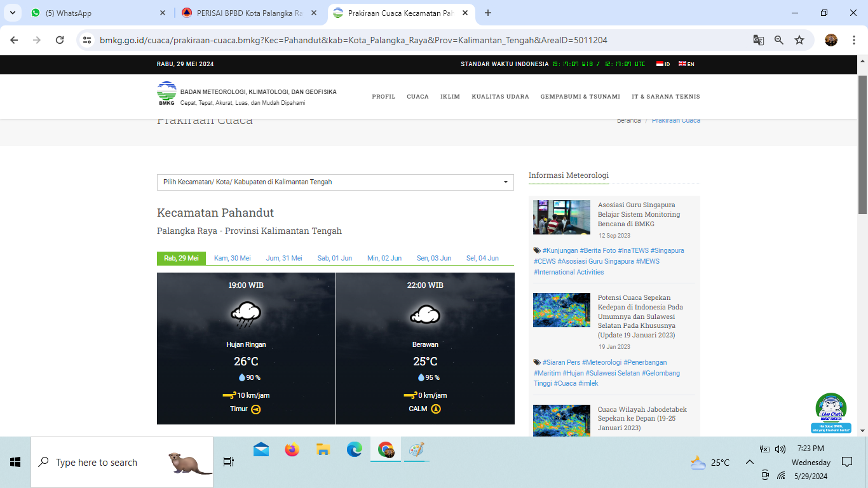Click the browser back arrow
The image size is (868, 488).
14,40
